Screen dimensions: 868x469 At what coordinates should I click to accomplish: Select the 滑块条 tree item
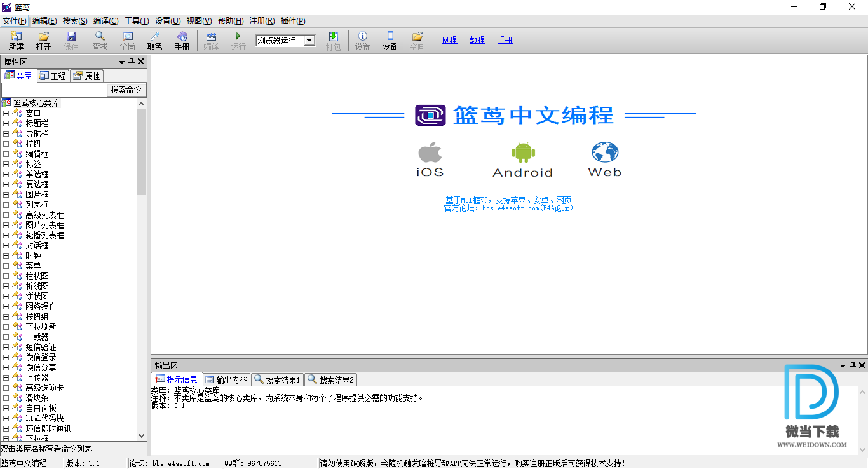37,398
